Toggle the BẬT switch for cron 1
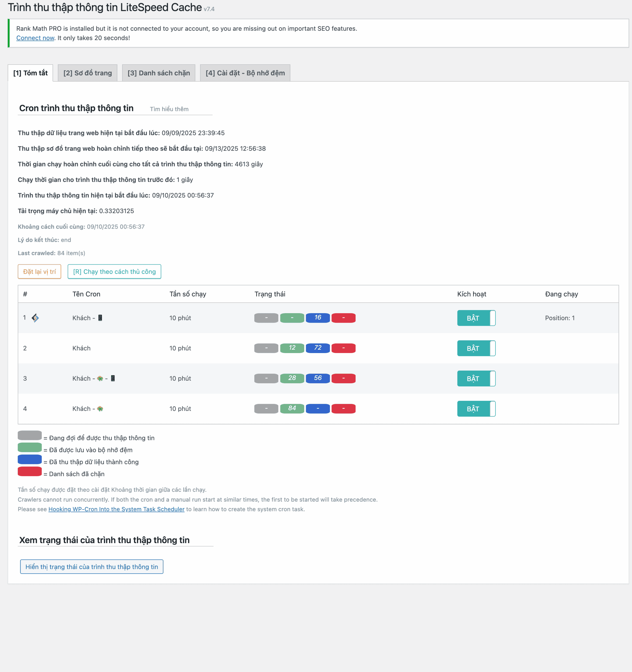This screenshot has height=672, width=632. 476,318
